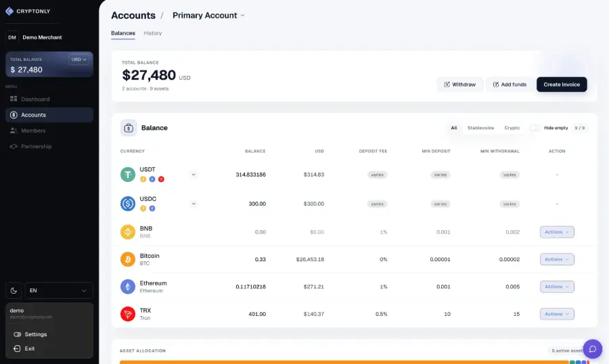Click the orange asset allocation bar
This screenshot has height=364, width=609.
(344, 362)
